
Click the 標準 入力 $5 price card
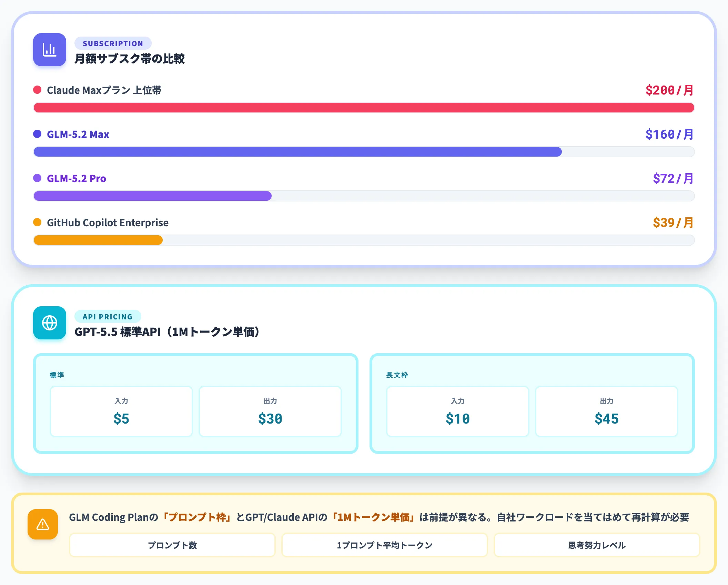(121, 412)
